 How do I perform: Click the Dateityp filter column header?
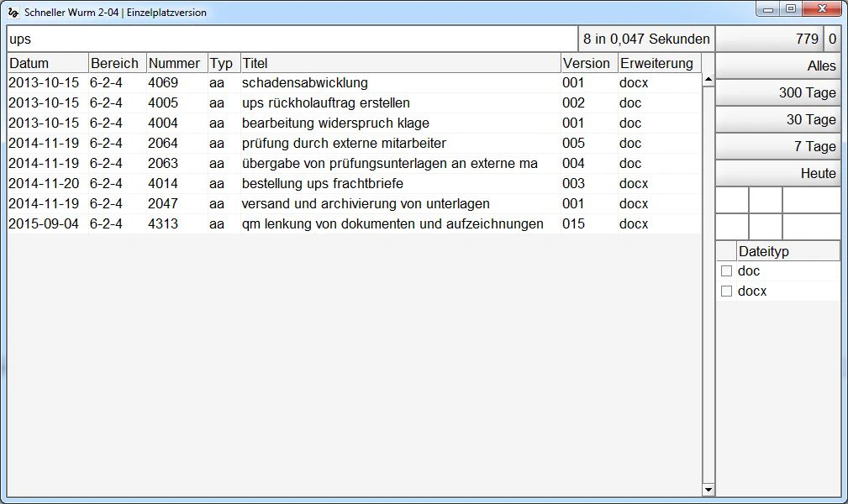[x=787, y=251]
